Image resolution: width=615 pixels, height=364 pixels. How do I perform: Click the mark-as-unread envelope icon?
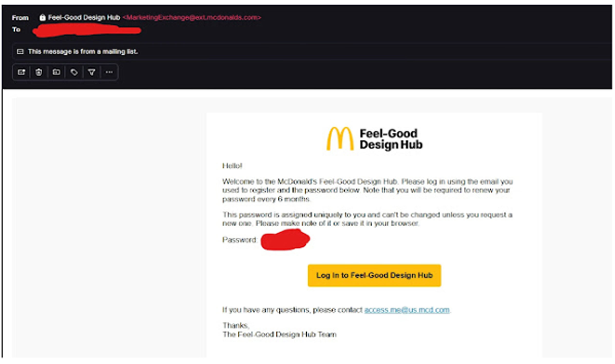pos(21,72)
